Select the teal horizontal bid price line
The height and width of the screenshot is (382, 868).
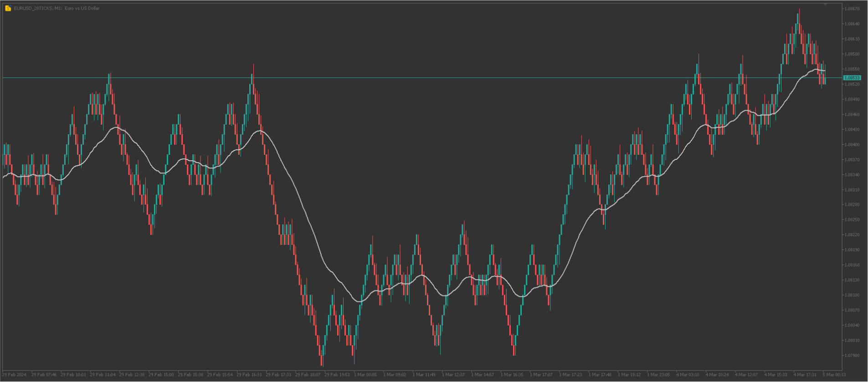coord(410,78)
